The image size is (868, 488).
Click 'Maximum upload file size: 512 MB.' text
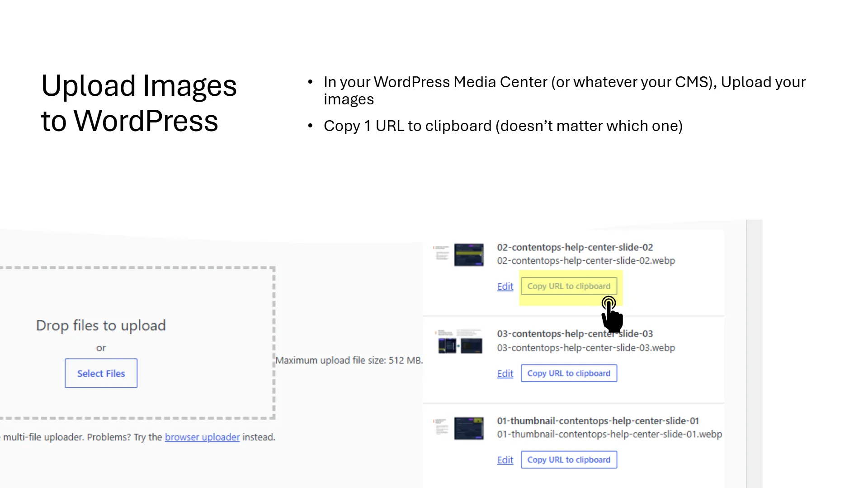pos(349,360)
